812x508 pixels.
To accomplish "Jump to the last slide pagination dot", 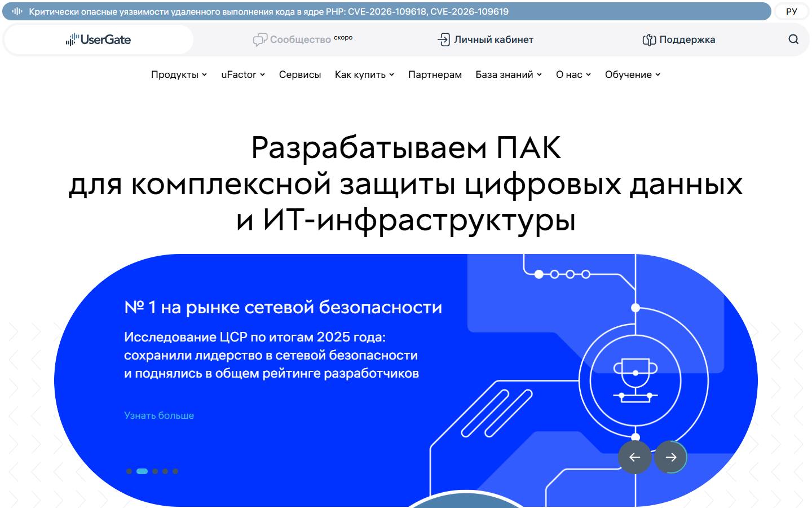I will click(x=175, y=471).
